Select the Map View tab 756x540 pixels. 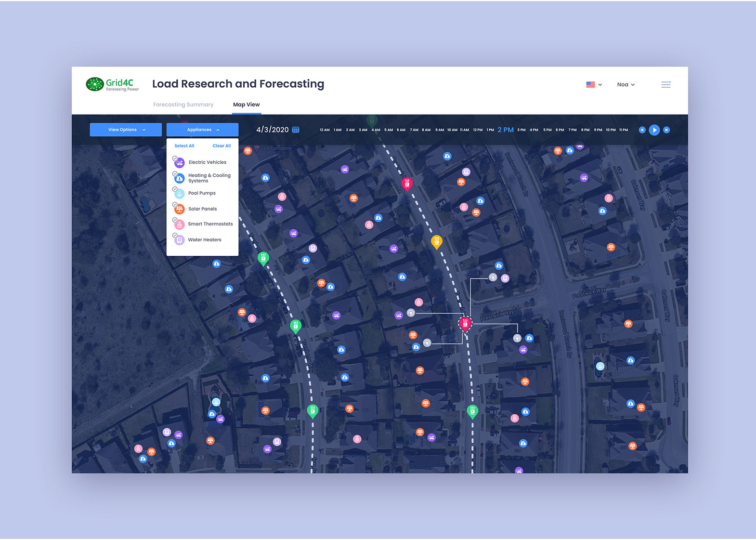[246, 105]
